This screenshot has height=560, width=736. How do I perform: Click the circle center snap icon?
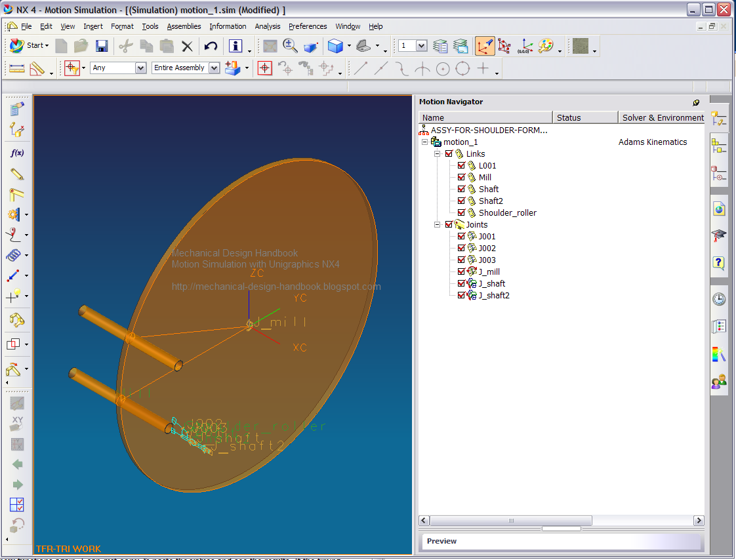[x=443, y=69]
